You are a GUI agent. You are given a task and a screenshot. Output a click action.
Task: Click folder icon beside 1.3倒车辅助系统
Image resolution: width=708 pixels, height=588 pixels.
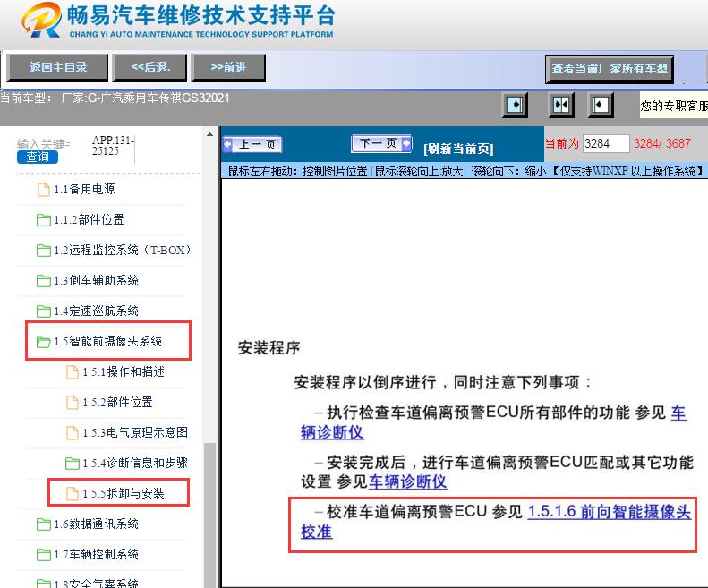pyautogui.click(x=43, y=281)
